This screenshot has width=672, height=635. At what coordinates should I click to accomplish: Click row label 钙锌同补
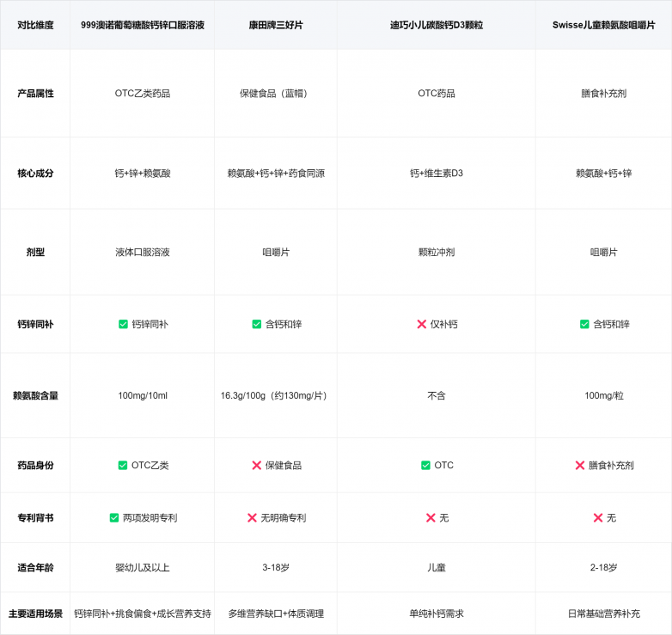[35, 324]
